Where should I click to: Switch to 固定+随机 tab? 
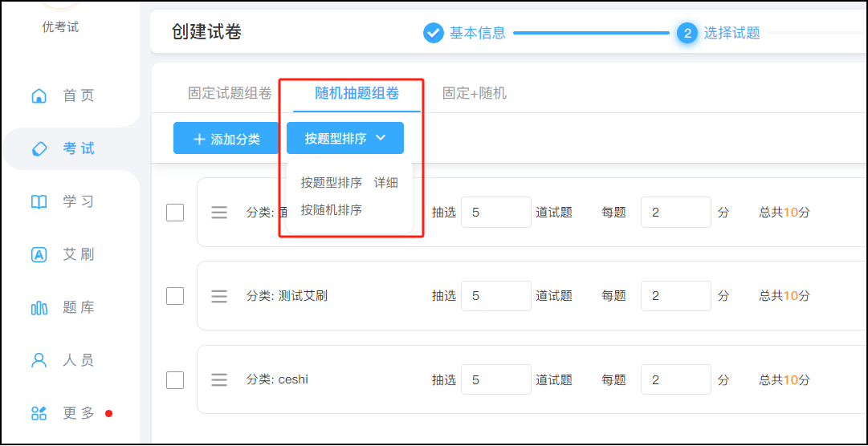pyautogui.click(x=475, y=94)
